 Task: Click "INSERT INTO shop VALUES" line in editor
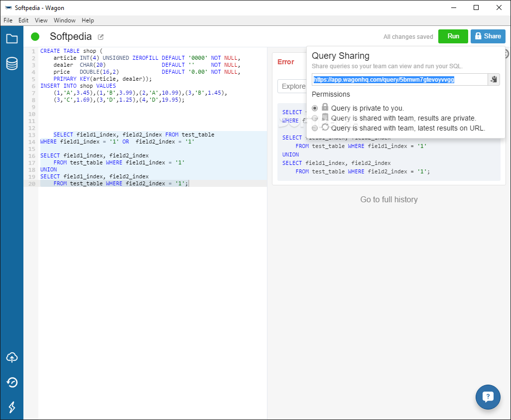tap(78, 86)
